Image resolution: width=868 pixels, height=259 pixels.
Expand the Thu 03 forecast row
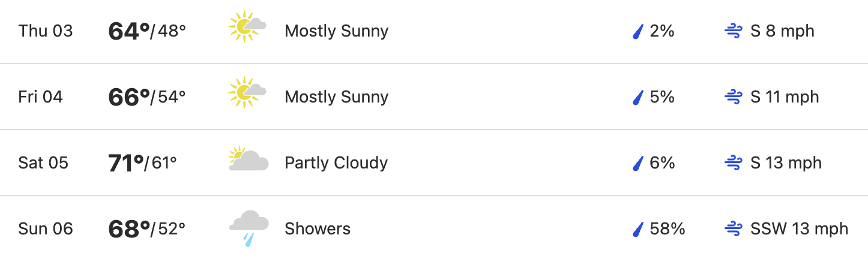coord(434,31)
